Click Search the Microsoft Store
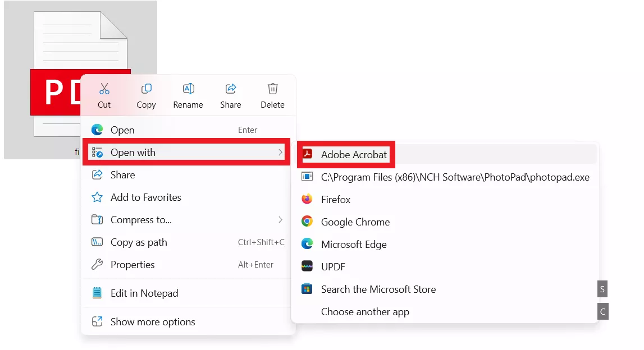644x350 pixels. pos(378,289)
